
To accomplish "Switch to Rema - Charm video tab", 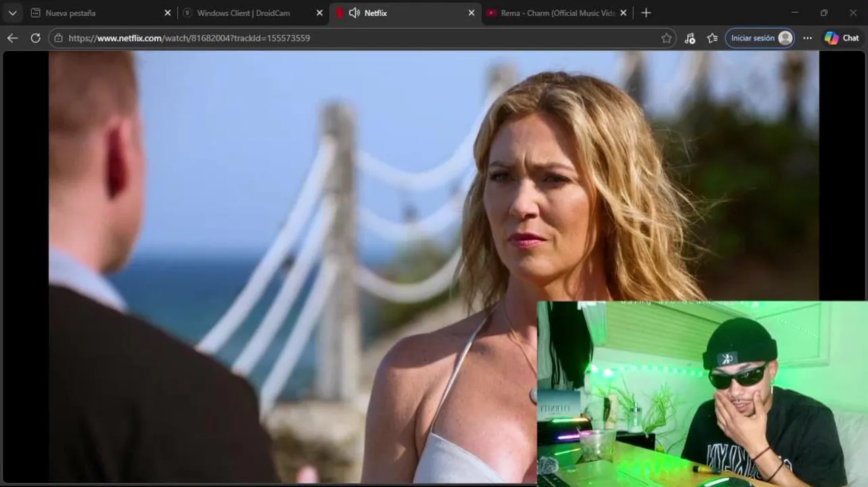I will pyautogui.click(x=557, y=13).
